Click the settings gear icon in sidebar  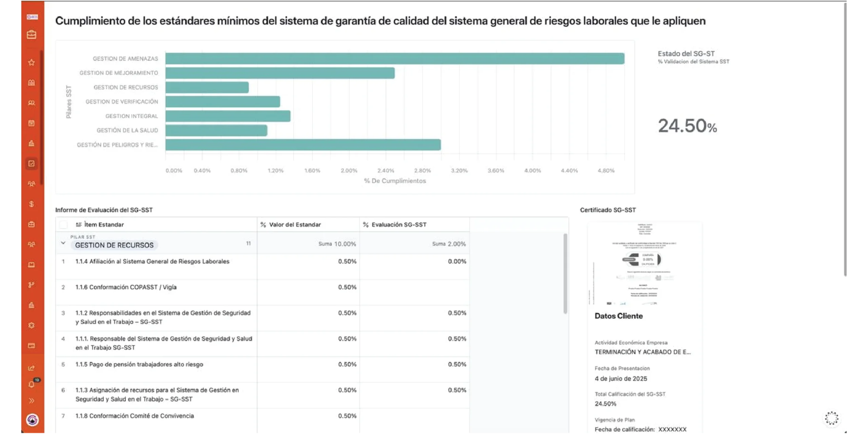click(32, 325)
